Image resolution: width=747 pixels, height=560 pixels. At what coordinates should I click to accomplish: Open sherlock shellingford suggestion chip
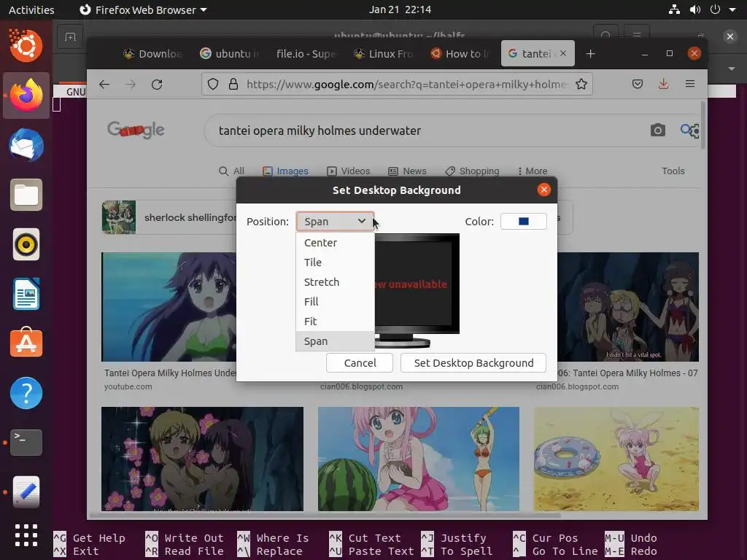pyautogui.click(x=169, y=217)
